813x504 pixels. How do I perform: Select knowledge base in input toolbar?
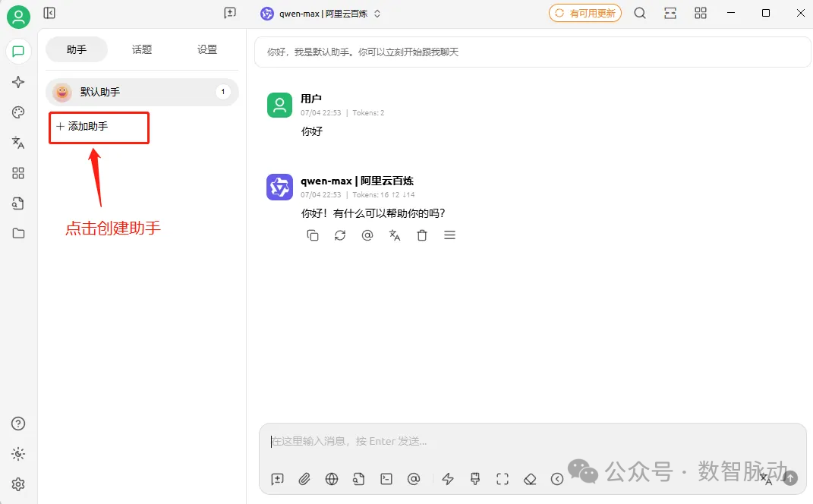tap(359, 479)
